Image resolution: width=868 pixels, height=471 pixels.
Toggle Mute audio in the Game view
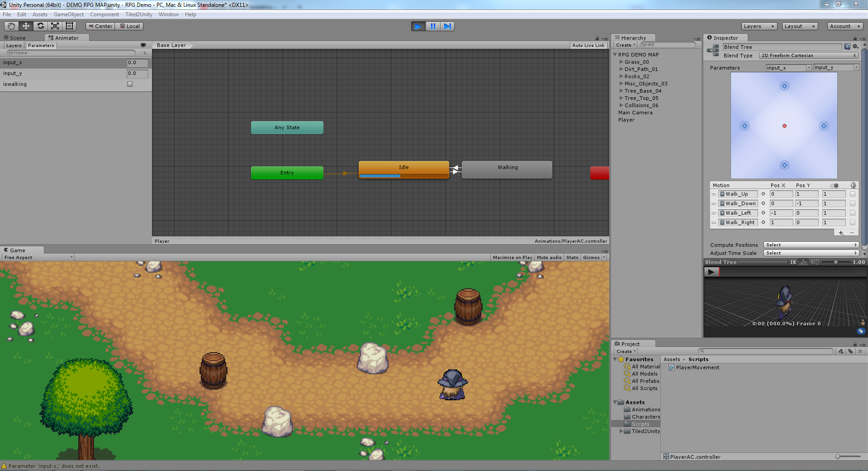point(549,258)
